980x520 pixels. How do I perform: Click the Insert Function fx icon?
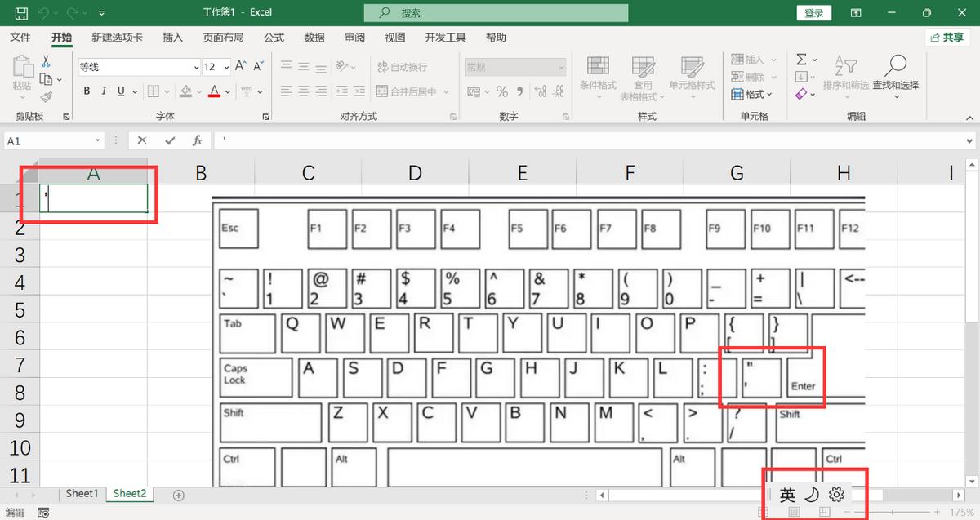click(197, 140)
